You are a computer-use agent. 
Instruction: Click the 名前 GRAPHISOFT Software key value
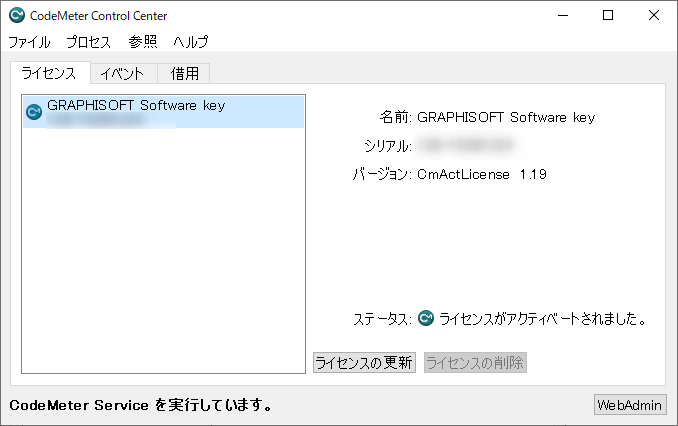click(x=506, y=117)
